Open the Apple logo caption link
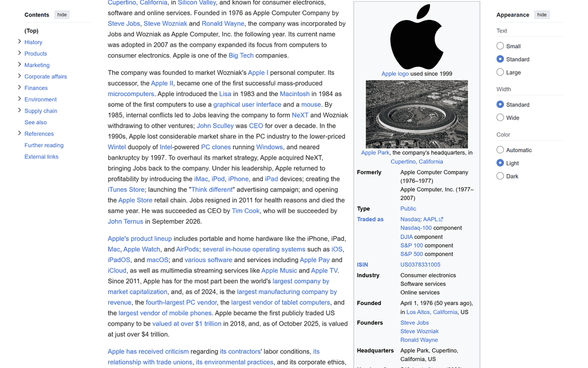 (x=395, y=74)
